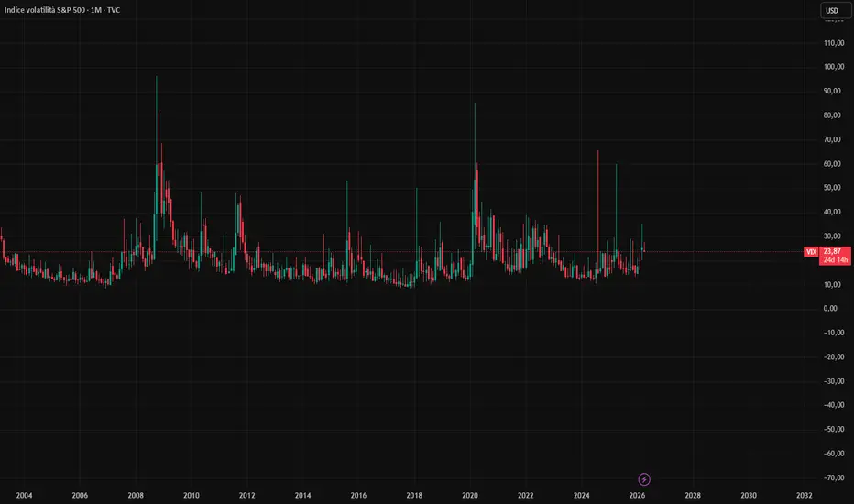854x504 pixels.
Task: Click the red dotted current price line
Action: click(x=403, y=252)
